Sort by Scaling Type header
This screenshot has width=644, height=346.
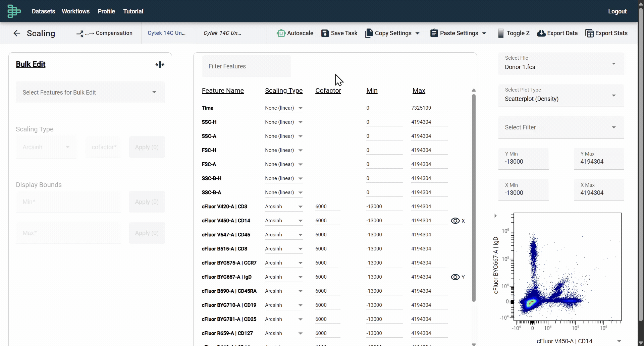click(284, 91)
